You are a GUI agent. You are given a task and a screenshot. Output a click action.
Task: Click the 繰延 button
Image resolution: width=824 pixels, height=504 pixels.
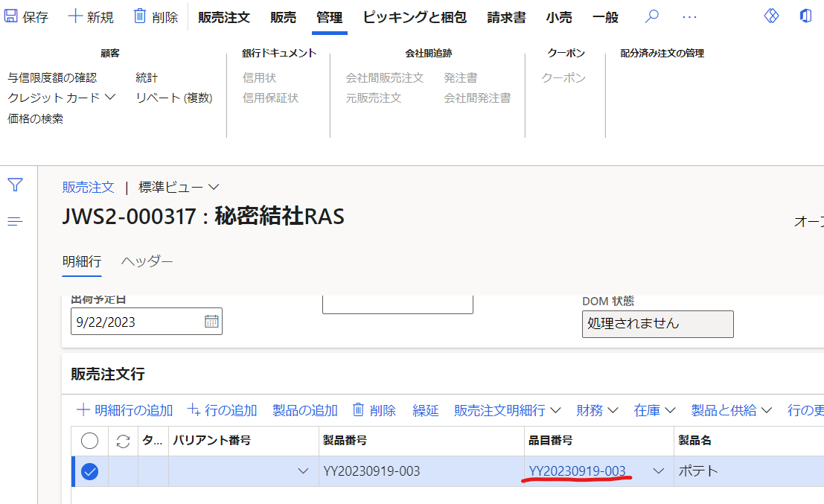point(425,410)
